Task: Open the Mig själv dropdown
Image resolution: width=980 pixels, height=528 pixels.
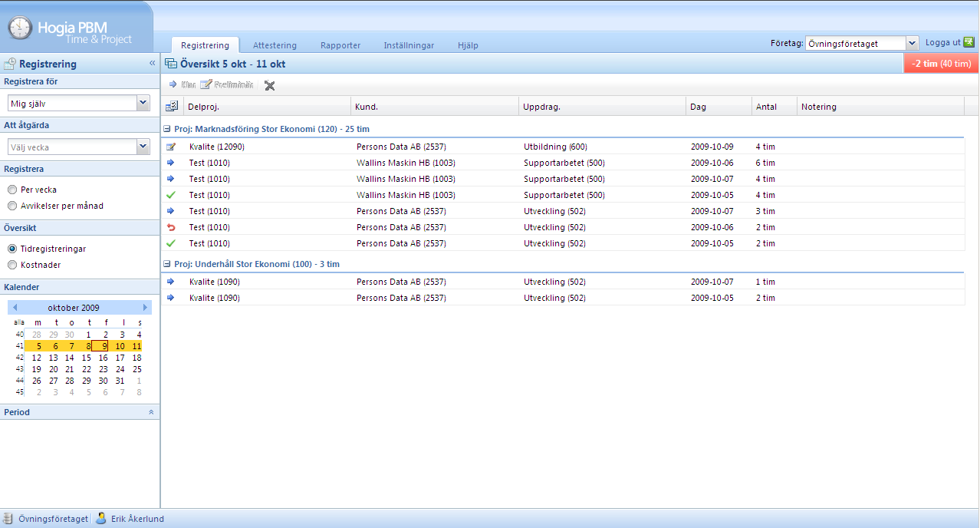Action: pos(143,103)
